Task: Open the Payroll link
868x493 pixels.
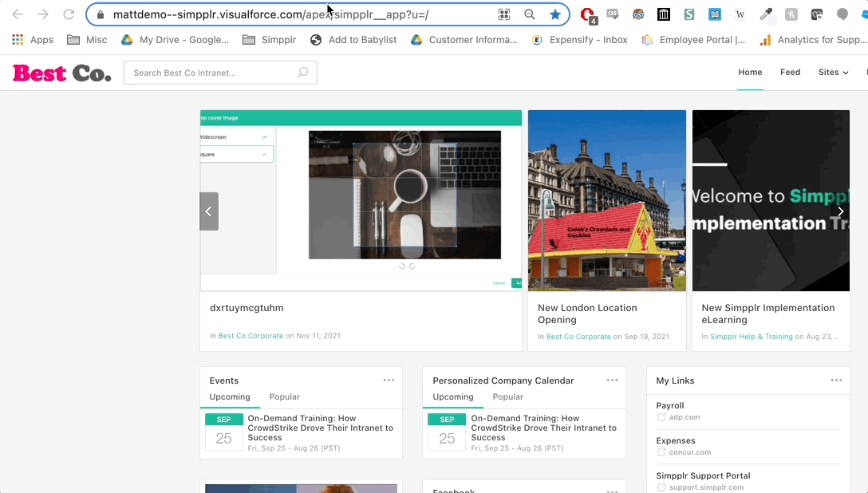Action: click(x=670, y=405)
